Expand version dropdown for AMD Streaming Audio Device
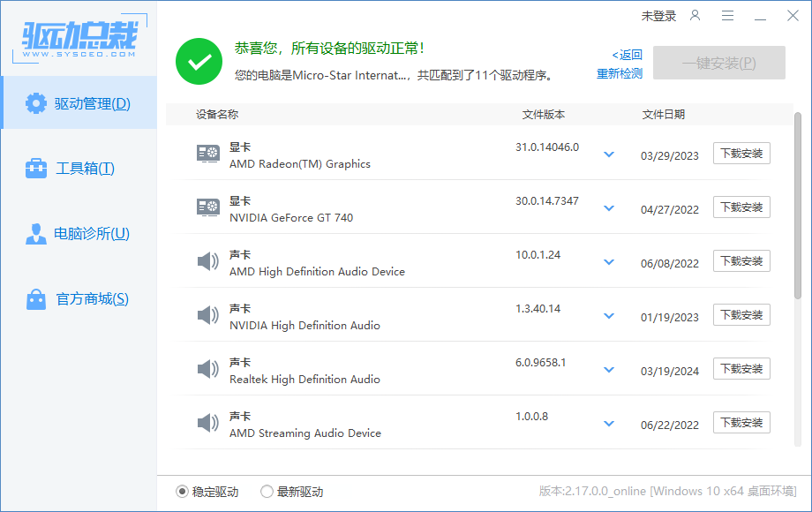The image size is (812, 512). (x=609, y=424)
